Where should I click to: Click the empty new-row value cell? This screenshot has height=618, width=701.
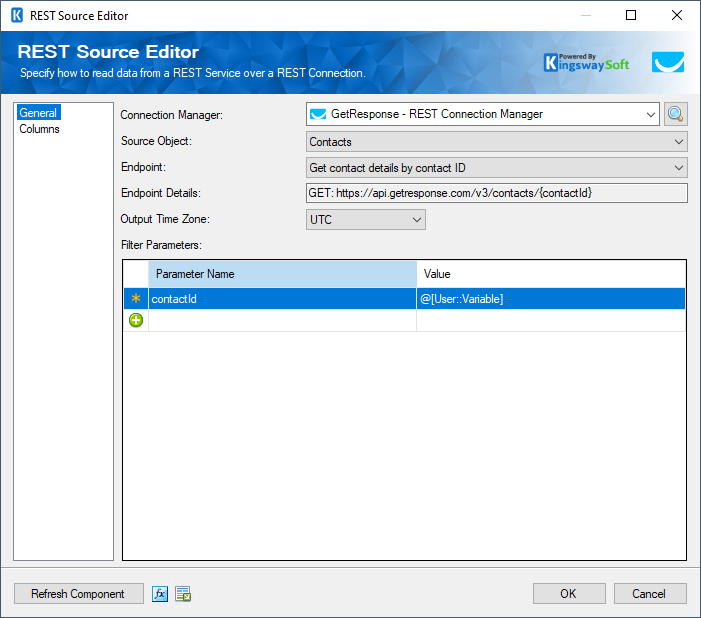click(x=551, y=320)
